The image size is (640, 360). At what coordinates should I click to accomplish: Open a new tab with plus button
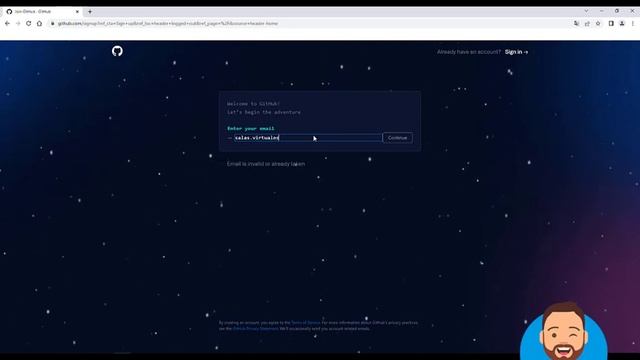pyautogui.click(x=90, y=11)
